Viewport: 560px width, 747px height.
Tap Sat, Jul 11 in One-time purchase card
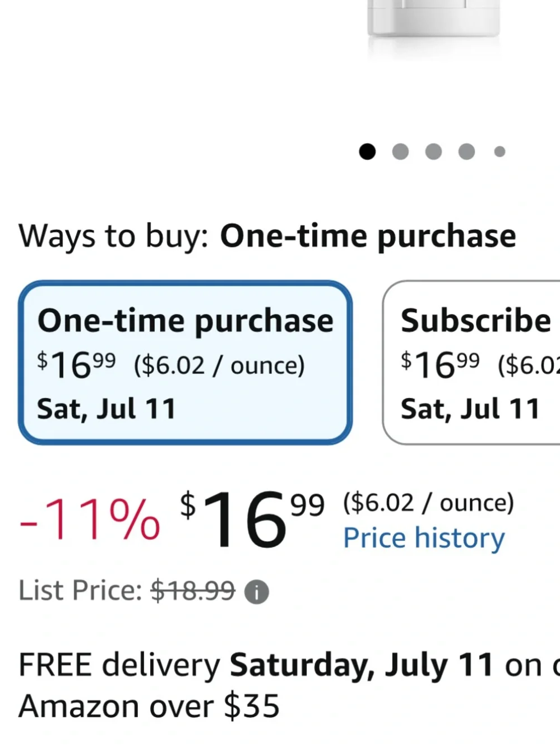[107, 409]
